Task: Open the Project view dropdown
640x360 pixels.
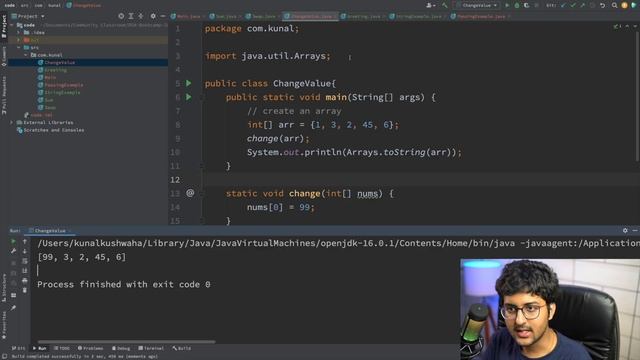Action: point(28,16)
